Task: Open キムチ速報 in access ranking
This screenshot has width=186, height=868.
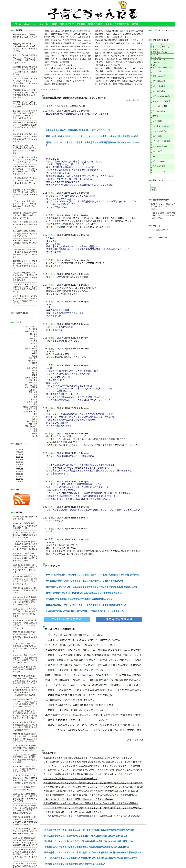Action: click(157, 121)
